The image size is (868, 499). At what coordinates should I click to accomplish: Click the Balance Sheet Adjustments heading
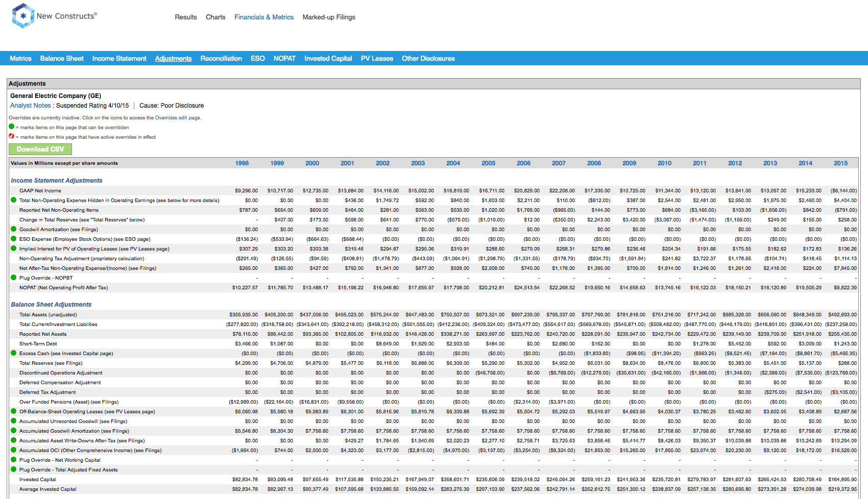(x=51, y=304)
